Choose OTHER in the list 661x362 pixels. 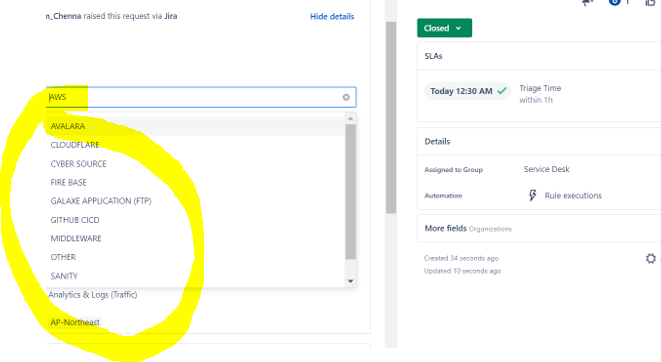pyautogui.click(x=195, y=257)
